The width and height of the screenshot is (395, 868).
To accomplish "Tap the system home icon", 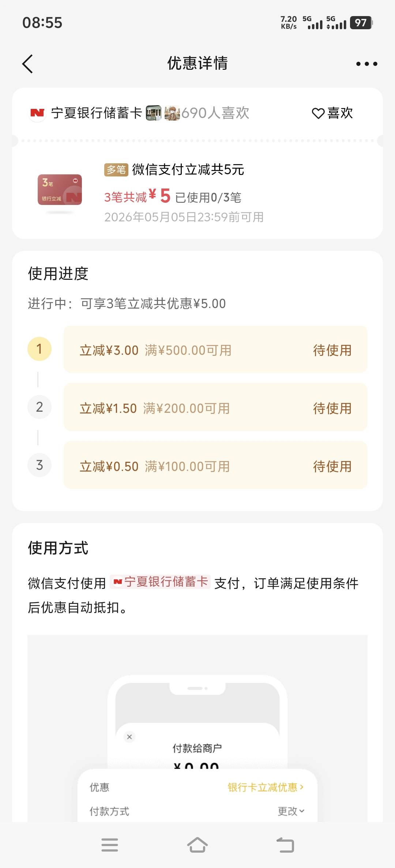I will [x=197, y=845].
